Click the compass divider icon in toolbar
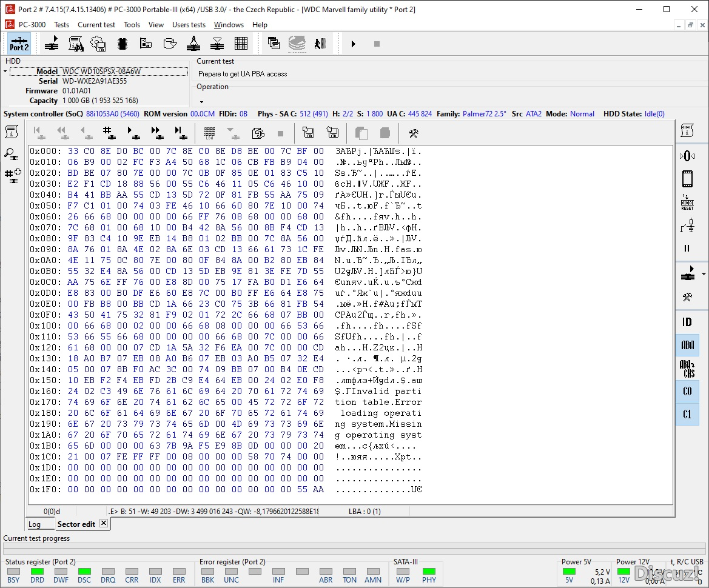Image resolution: width=709 pixels, height=588 pixels. [x=193, y=44]
